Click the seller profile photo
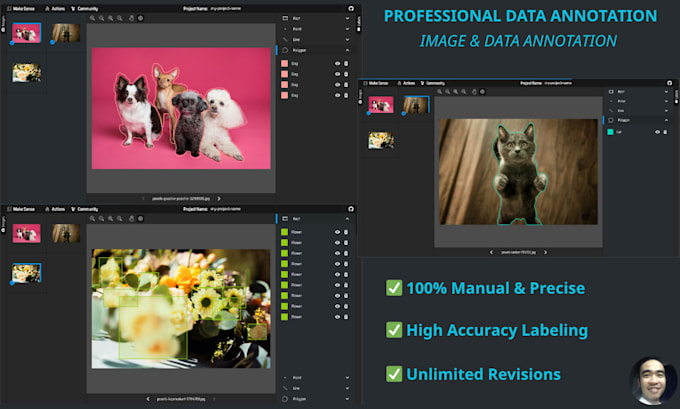The image size is (680, 409). click(x=653, y=381)
